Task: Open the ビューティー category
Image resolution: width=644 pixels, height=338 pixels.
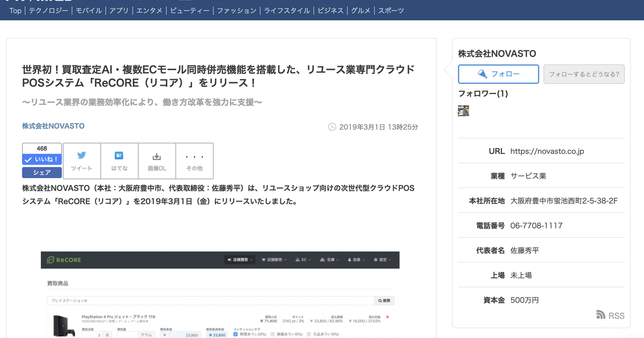Action: [x=190, y=10]
